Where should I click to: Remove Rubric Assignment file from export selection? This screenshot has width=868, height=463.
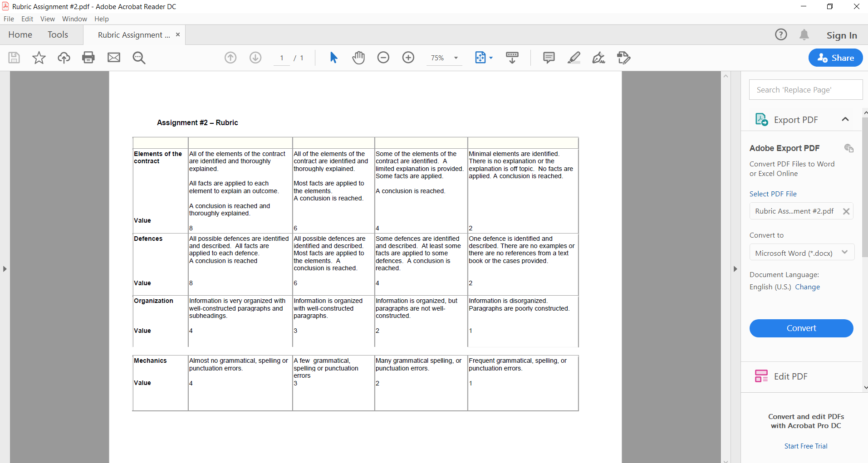(x=846, y=211)
